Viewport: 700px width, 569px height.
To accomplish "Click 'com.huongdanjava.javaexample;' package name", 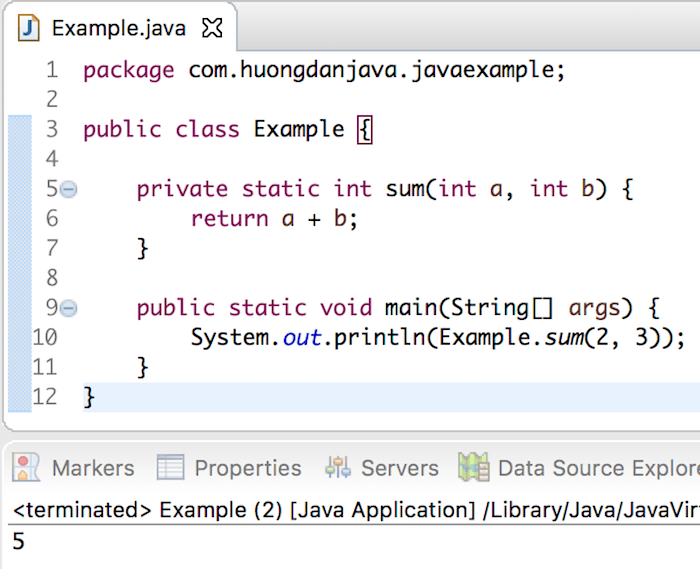I will (x=377, y=71).
